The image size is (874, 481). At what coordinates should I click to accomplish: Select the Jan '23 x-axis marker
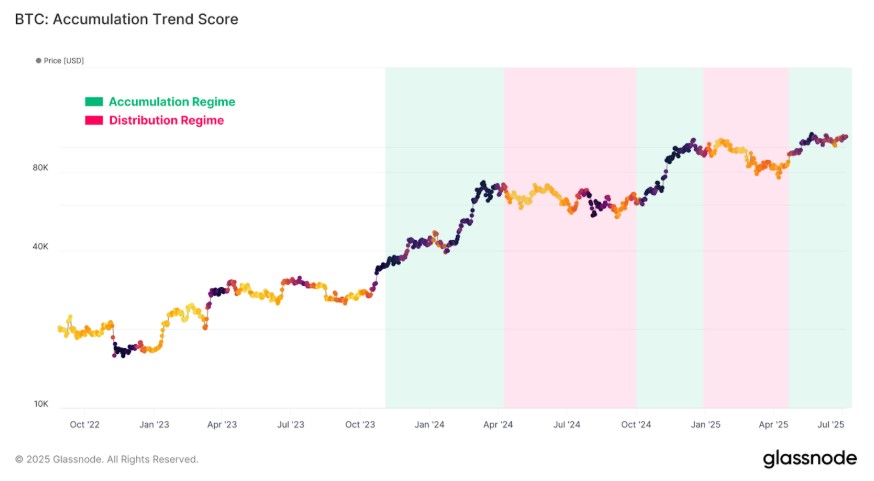(x=154, y=425)
